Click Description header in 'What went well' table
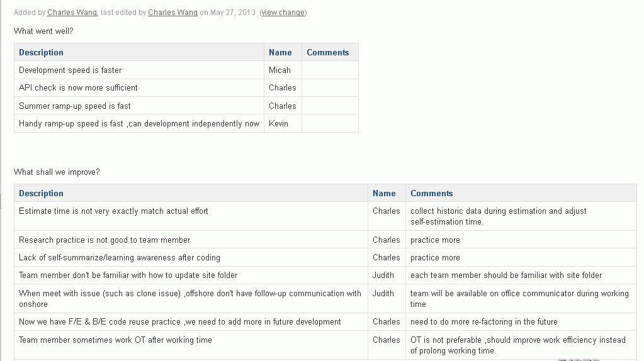 click(41, 52)
